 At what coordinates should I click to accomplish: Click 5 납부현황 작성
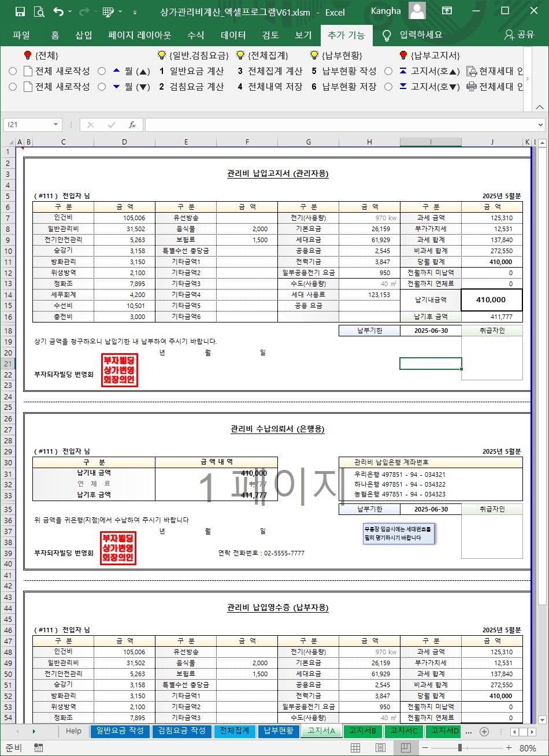(x=344, y=71)
